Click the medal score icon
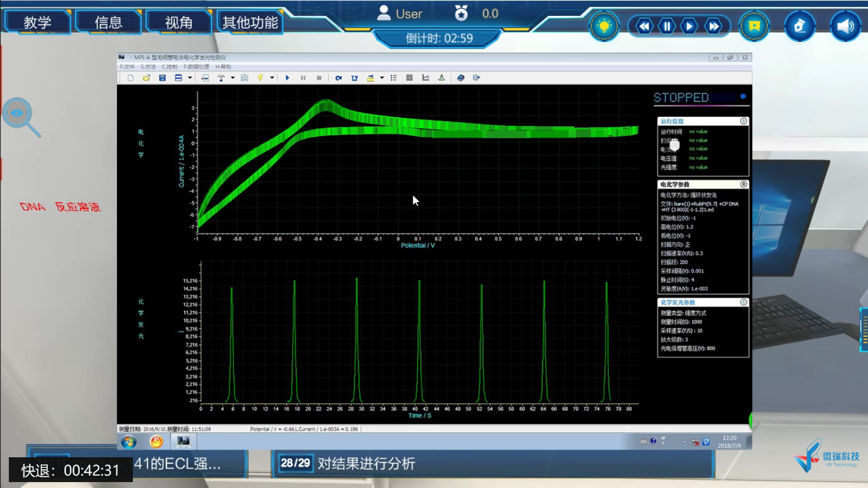Viewport: 868px width, 488px height. click(x=461, y=13)
